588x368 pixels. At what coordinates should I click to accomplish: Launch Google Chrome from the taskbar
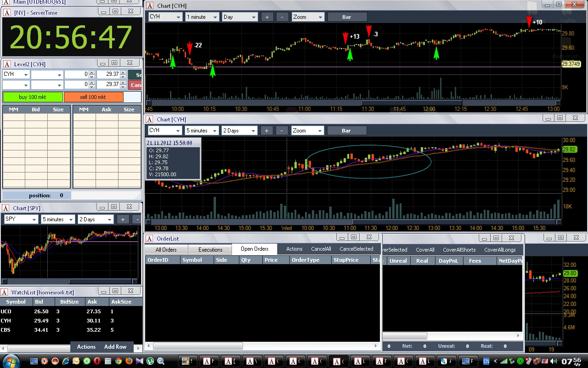pyautogui.click(x=118, y=362)
